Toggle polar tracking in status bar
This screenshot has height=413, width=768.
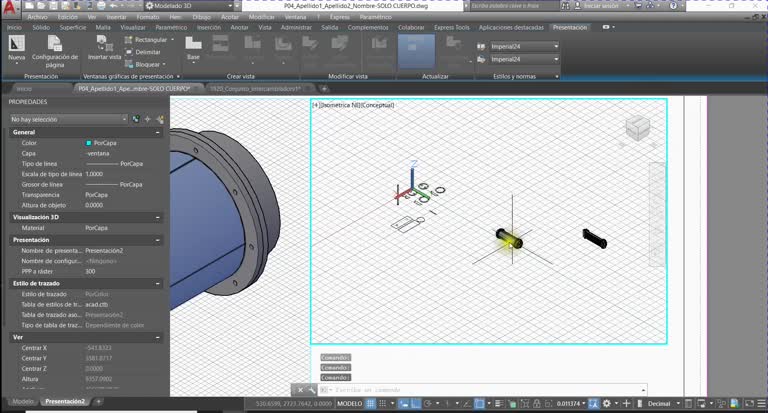click(x=428, y=404)
